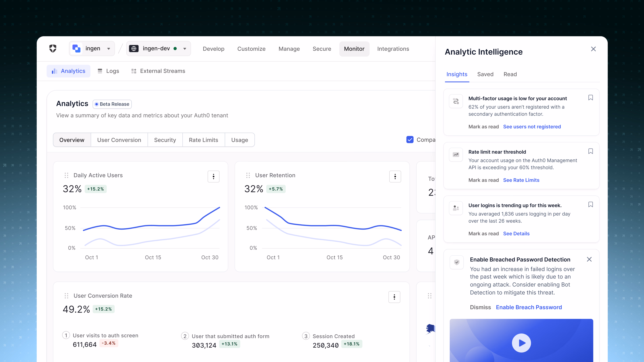The width and height of the screenshot is (644, 362).
Task: Bookmark the Rate limit near threshold insight
Action: click(590, 151)
